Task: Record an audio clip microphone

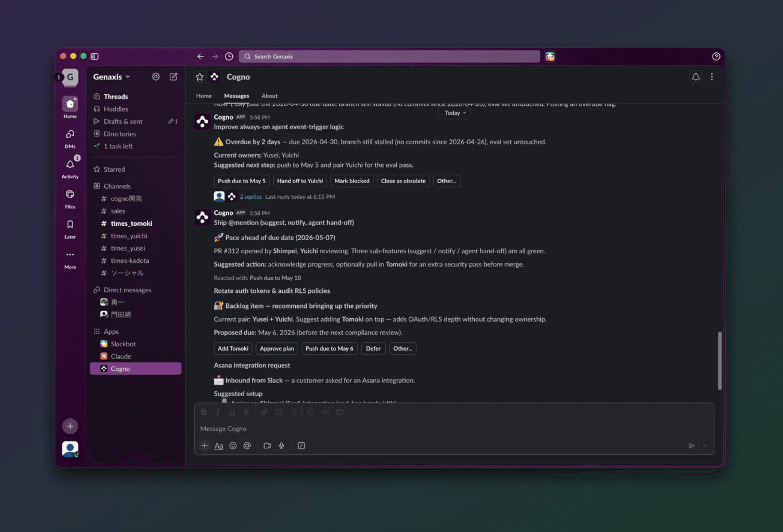Action: (281, 445)
